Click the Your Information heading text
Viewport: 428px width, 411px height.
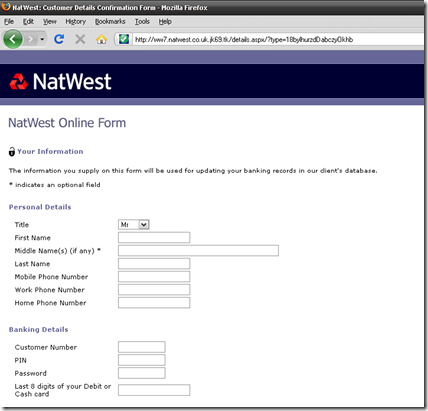tap(50, 152)
